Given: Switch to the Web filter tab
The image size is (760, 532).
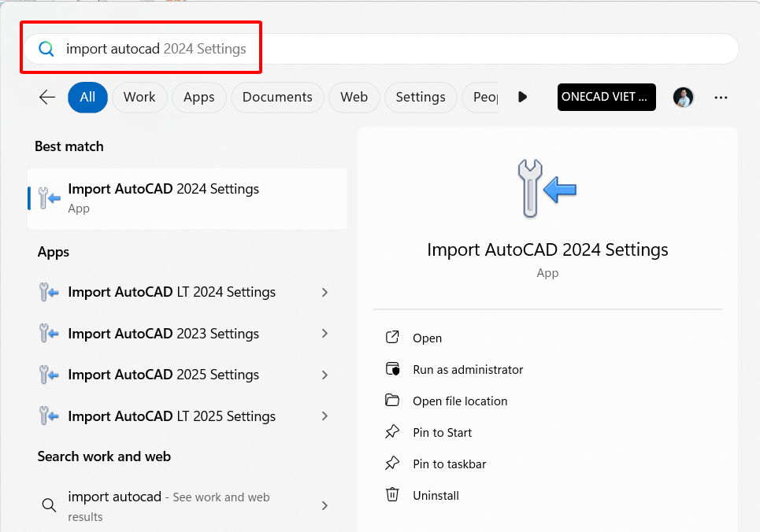Looking at the screenshot, I should tap(354, 98).
